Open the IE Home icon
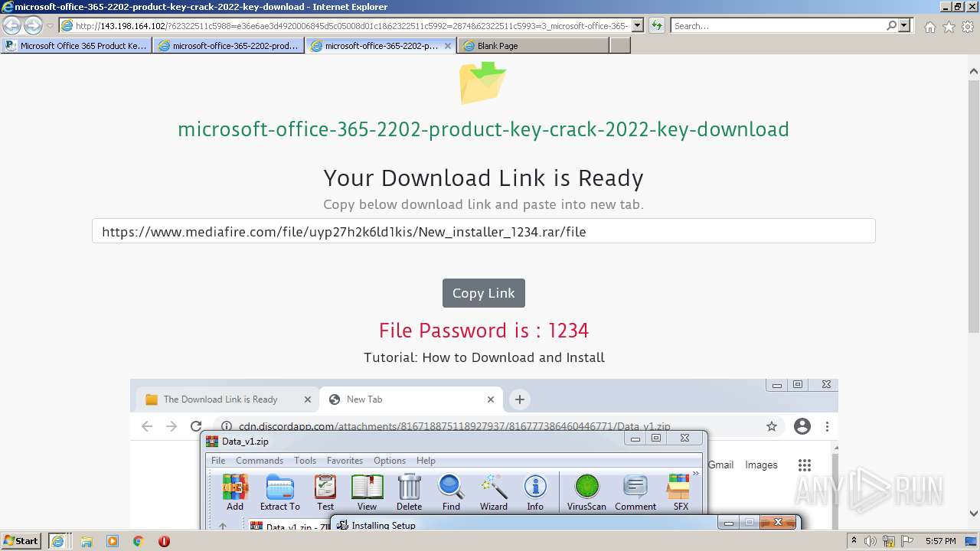The width and height of the screenshot is (980, 551). [929, 27]
